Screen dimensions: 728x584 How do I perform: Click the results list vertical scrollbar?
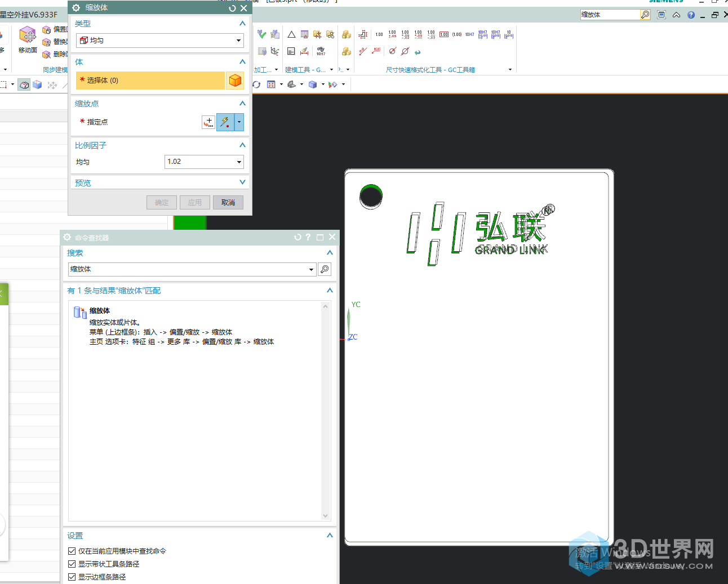pyautogui.click(x=325, y=411)
